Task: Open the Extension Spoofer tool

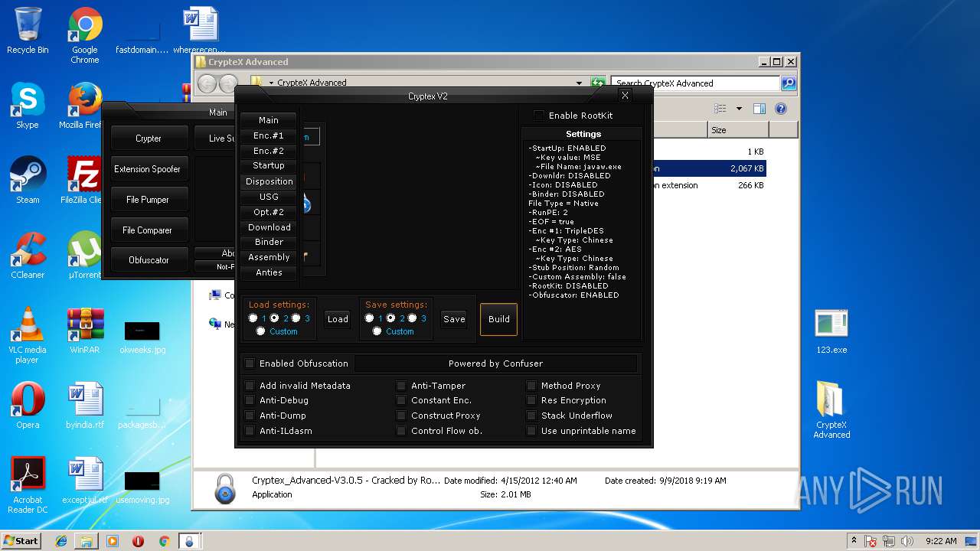Action: click(x=149, y=169)
